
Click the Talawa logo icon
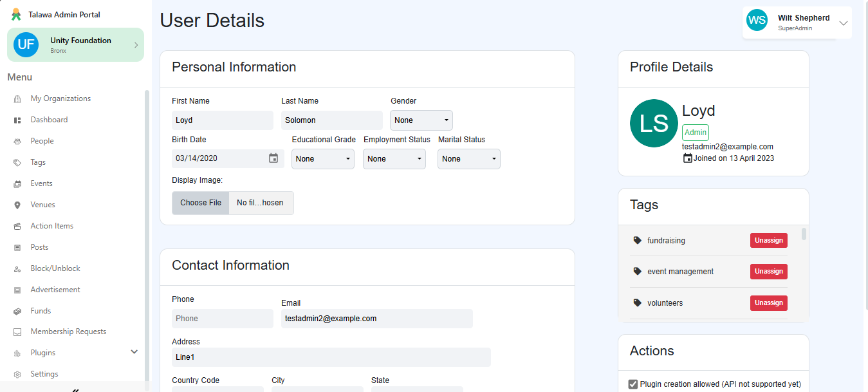tap(16, 15)
